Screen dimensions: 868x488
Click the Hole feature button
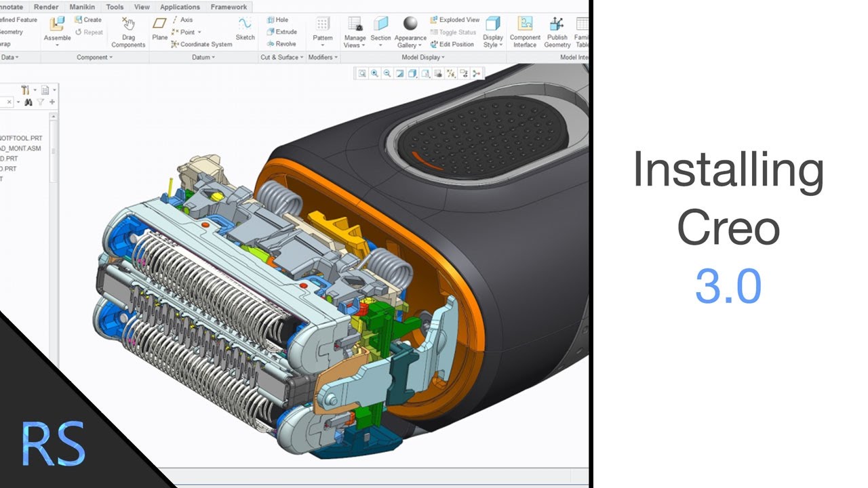[x=277, y=20]
